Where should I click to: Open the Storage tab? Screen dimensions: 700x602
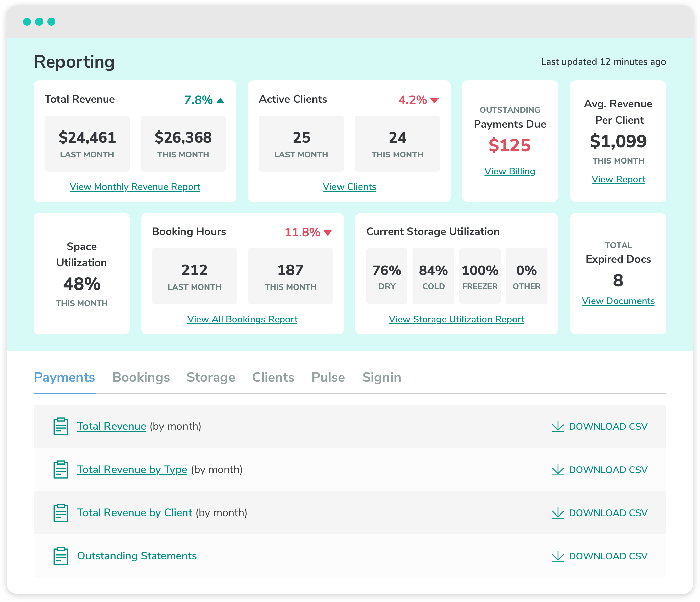pyautogui.click(x=211, y=377)
